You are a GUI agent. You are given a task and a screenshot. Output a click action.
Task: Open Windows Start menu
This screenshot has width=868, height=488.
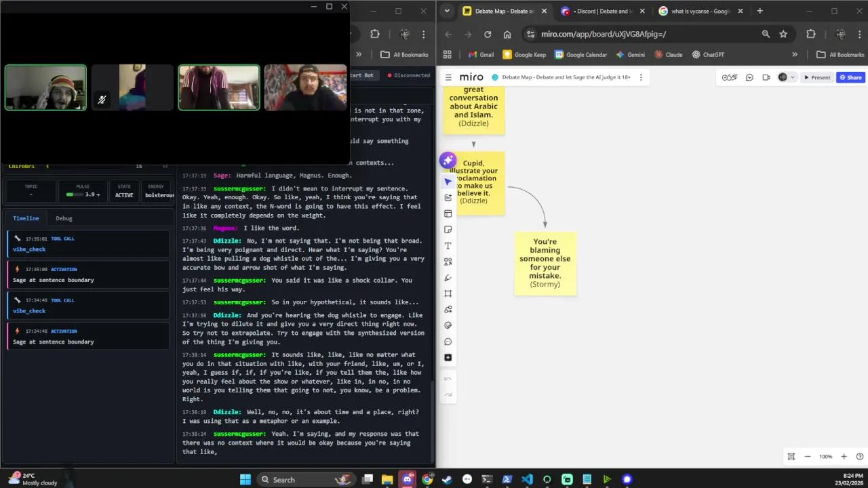pos(245,479)
